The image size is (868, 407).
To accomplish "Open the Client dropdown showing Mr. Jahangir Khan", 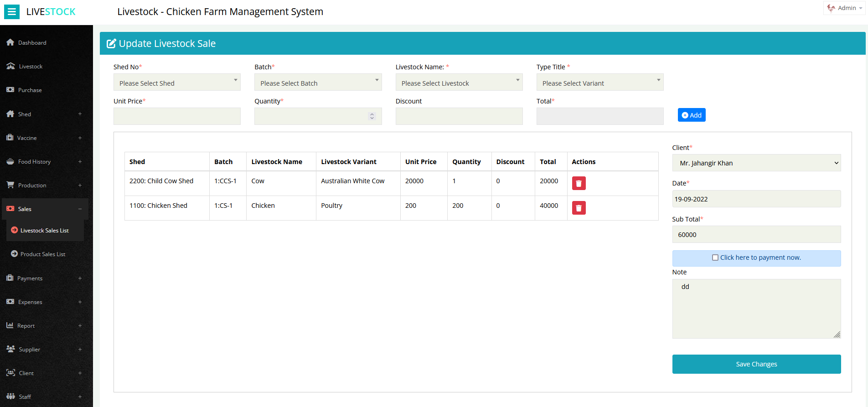I will pos(756,163).
